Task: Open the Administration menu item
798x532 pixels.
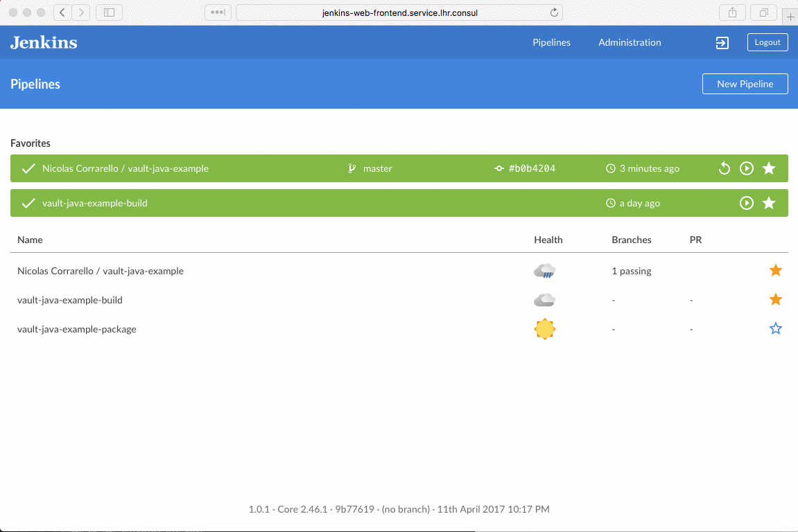Action: (630, 42)
